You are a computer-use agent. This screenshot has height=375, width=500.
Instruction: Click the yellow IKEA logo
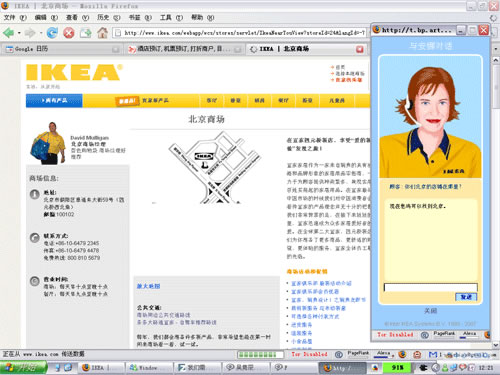(75, 72)
